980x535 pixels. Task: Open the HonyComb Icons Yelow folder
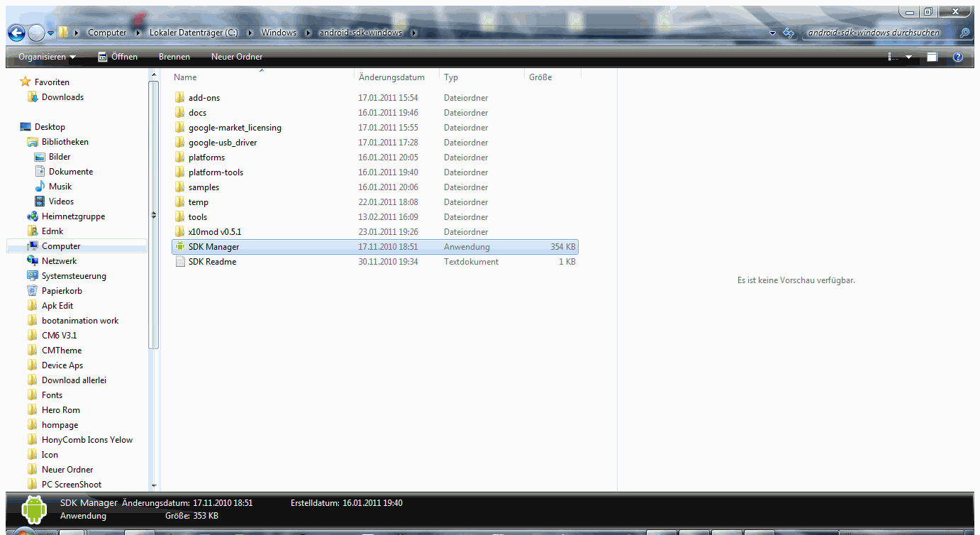pos(87,440)
